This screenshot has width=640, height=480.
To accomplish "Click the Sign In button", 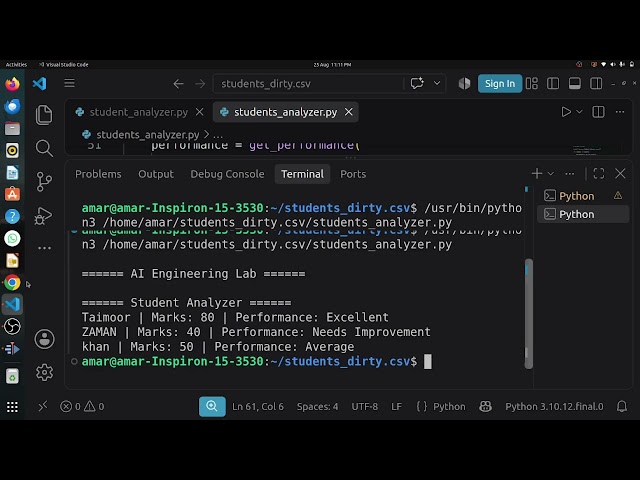I will coord(500,84).
